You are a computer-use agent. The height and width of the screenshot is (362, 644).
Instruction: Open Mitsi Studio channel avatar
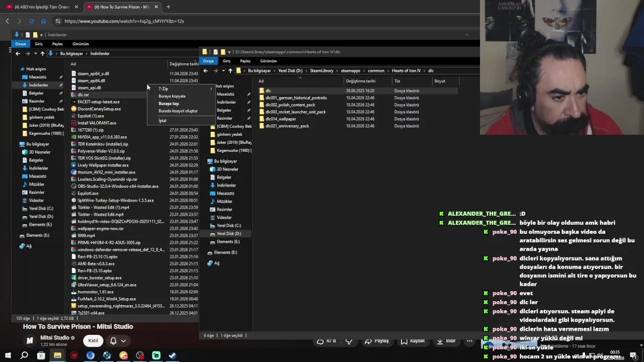(x=30, y=340)
